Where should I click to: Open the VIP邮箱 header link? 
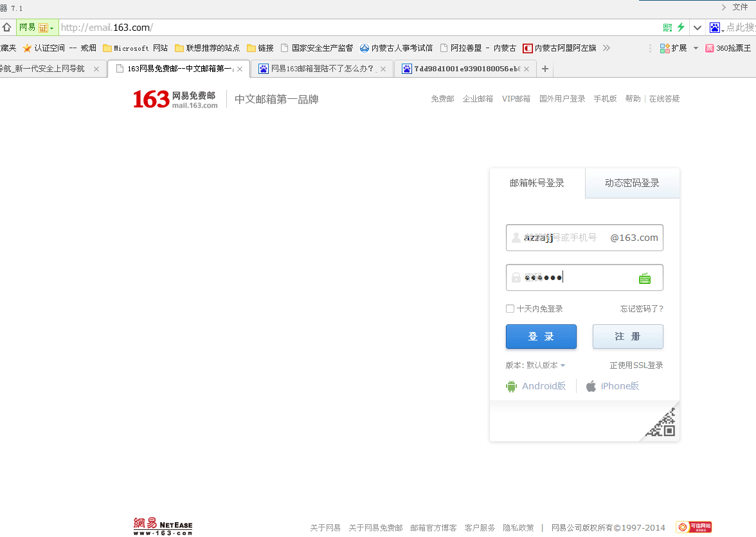[x=516, y=99]
